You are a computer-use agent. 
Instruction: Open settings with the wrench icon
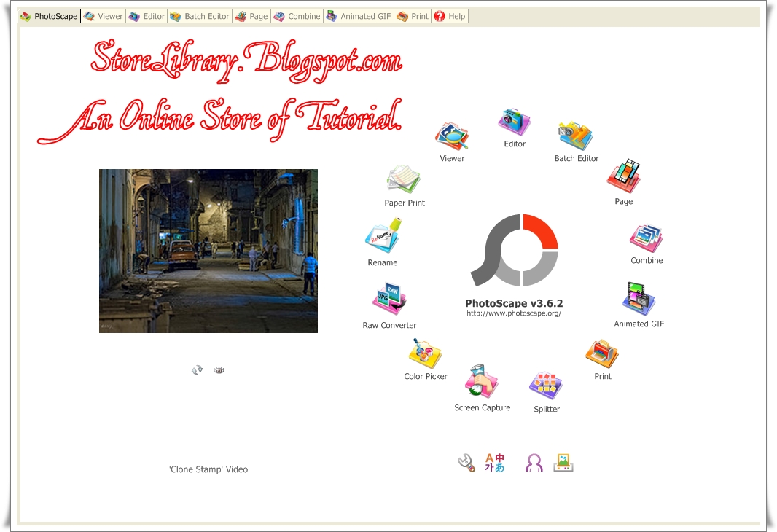coord(466,463)
